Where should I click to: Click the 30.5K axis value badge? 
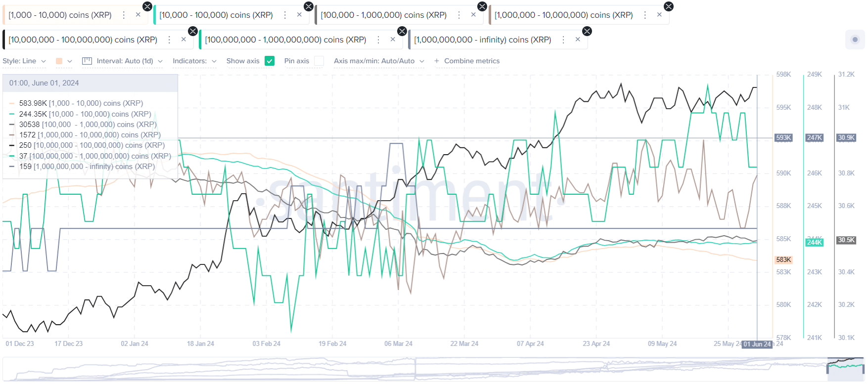(846, 240)
